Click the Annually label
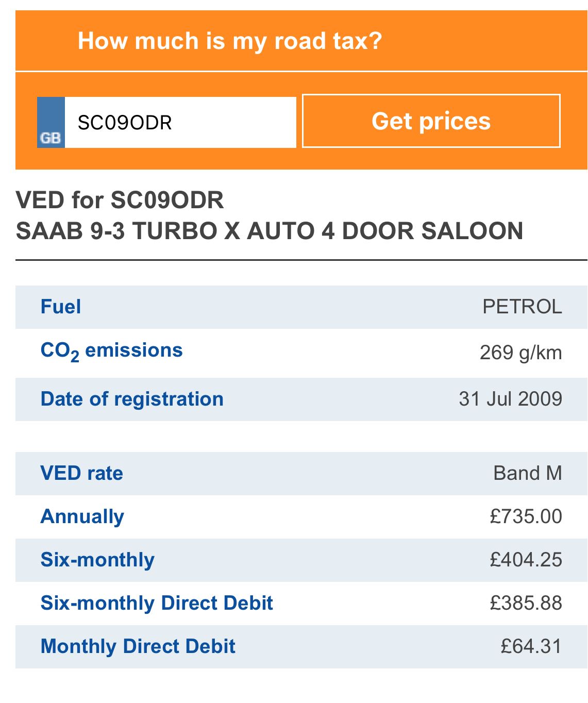The width and height of the screenshot is (588, 703). click(82, 517)
